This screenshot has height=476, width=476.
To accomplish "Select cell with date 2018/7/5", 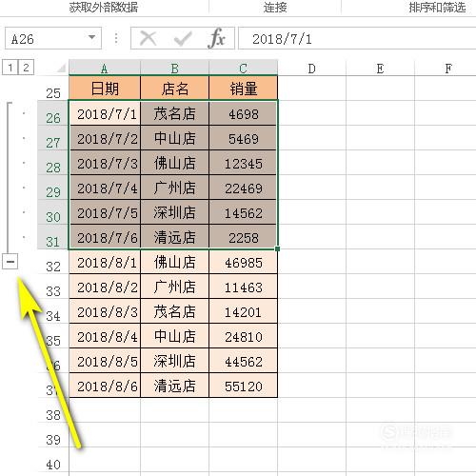I will point(105,212).
